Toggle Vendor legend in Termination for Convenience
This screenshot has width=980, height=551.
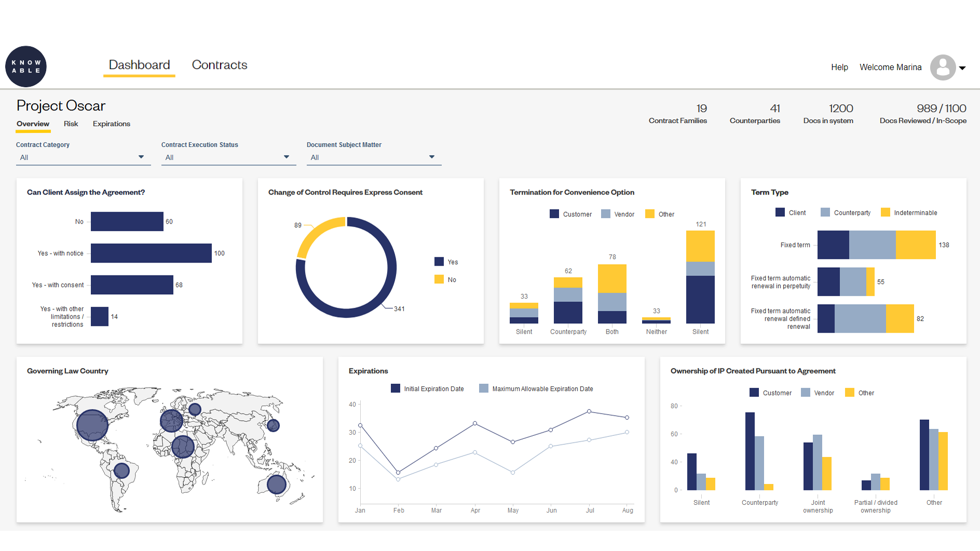(606, 214)
